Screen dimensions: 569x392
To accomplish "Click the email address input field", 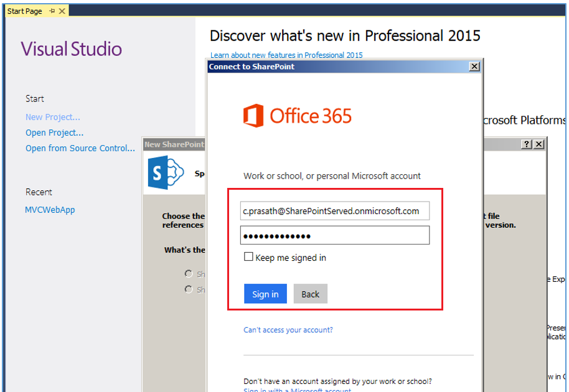I will click(334, 211).
